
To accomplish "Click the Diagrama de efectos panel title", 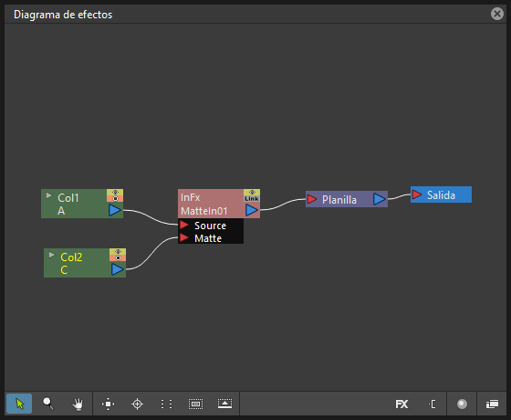I will pos(63,15).
